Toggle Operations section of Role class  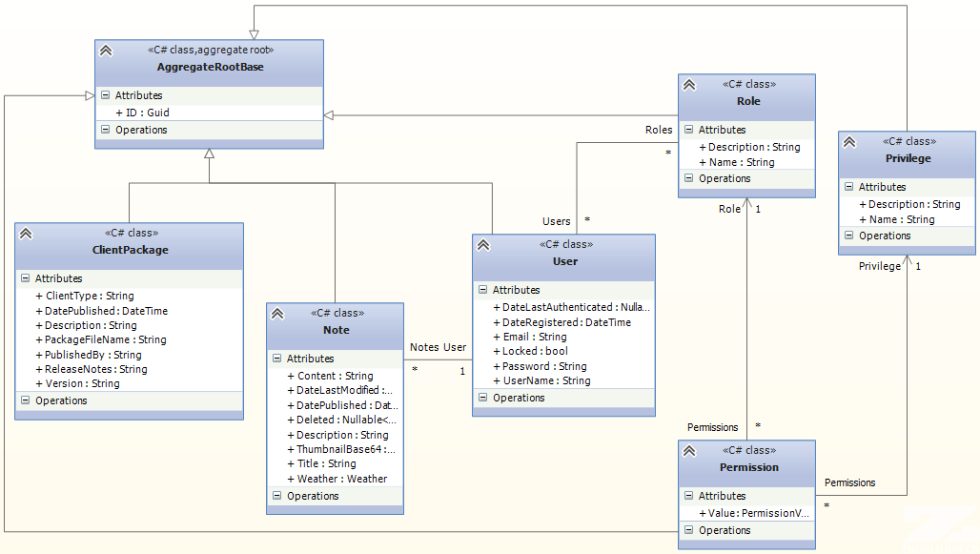pyautogui.click(x=688, y=178)
